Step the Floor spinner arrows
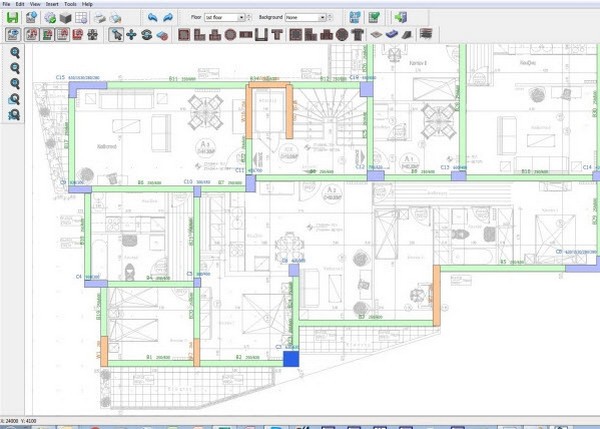 pos(249,18)
